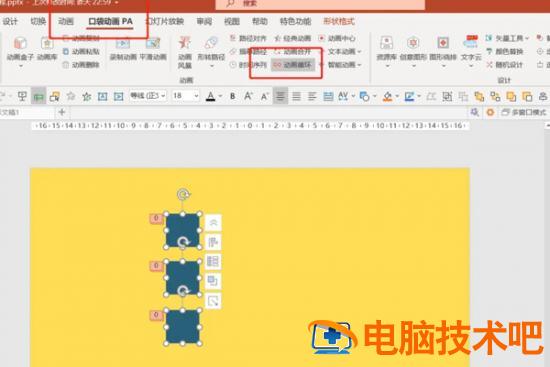Expand 动画盒子 dropdown arrow
Screen dimensions: 550x367
[x=20, y=66]
